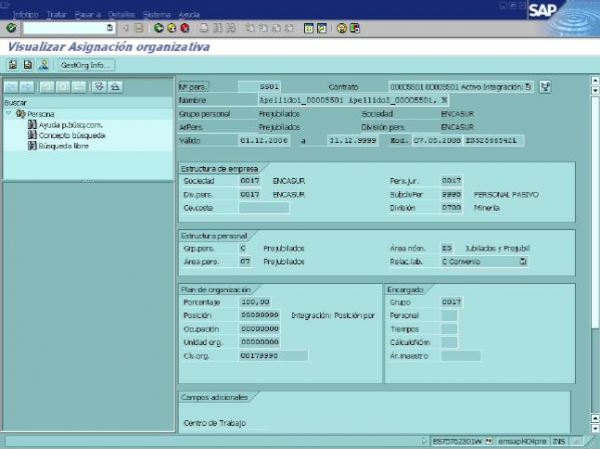Click the red Cancel icon
Screen dimensions: 600x449
click(185, 28)
